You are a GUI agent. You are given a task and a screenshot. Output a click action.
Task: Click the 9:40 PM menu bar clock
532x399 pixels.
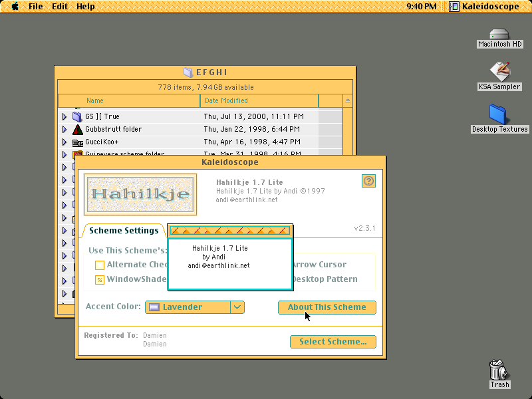point(422,6)
